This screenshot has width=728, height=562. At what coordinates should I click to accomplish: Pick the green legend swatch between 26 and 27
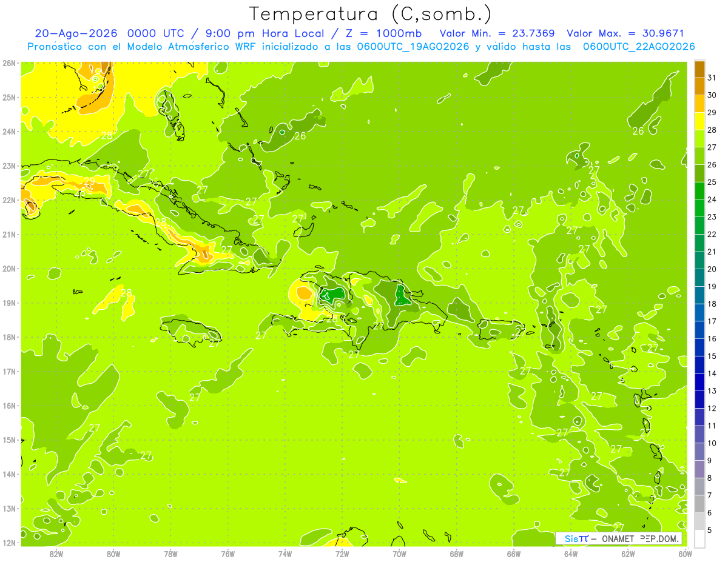[x=699, y=156]
